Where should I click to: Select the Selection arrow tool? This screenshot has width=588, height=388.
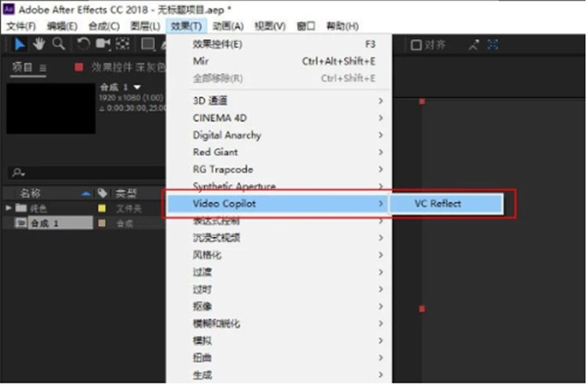click(x=20, y=44)
